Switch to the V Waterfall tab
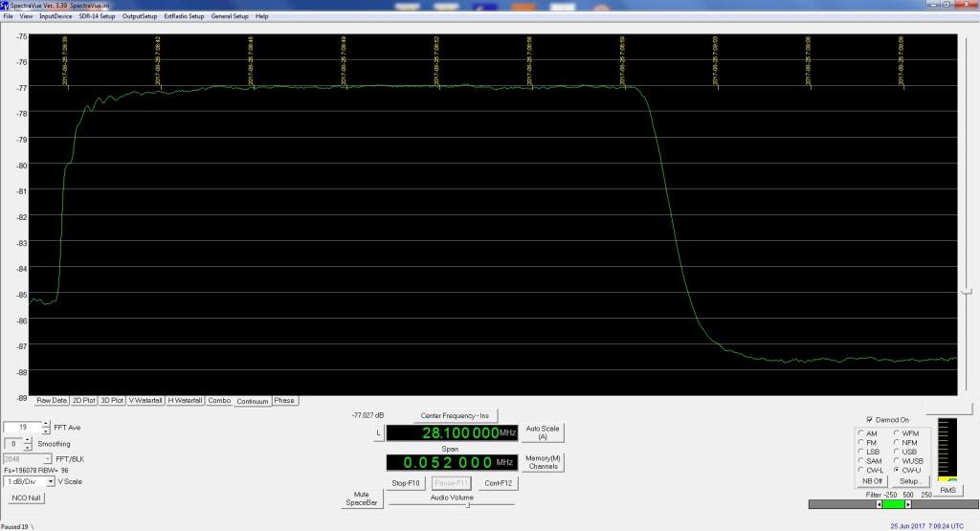 [145, 401]
